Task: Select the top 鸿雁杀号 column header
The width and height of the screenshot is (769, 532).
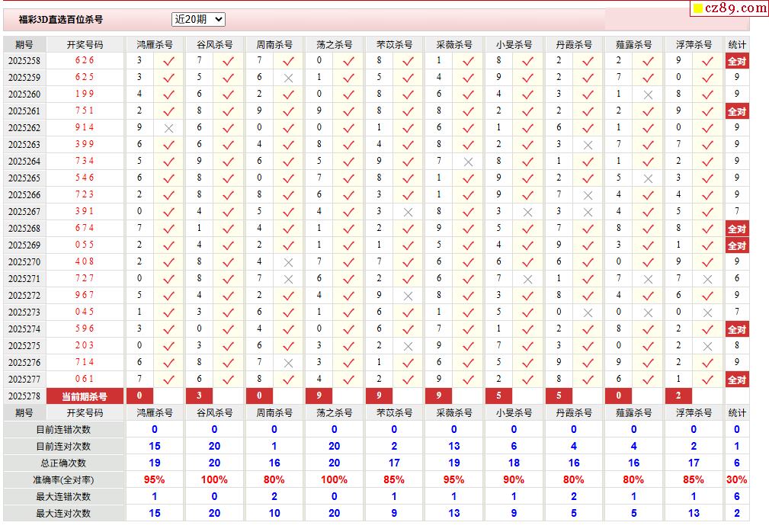Action: (x=155, y=44)
